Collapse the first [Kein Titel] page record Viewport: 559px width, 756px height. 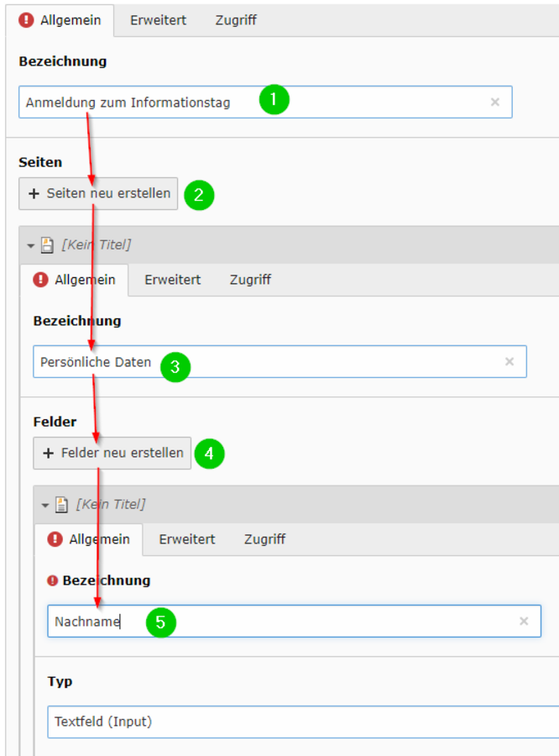click(31, 245)
